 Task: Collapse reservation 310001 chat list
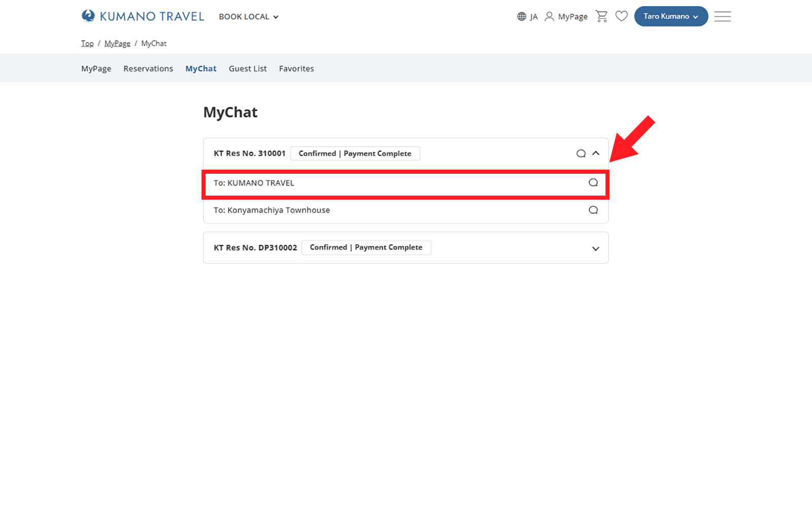pos(596,153)
